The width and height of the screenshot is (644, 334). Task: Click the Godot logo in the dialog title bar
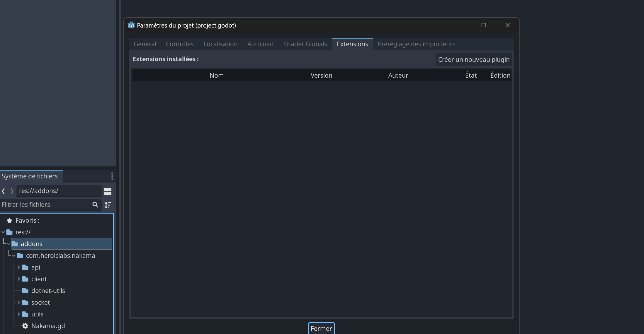[132, 25]
